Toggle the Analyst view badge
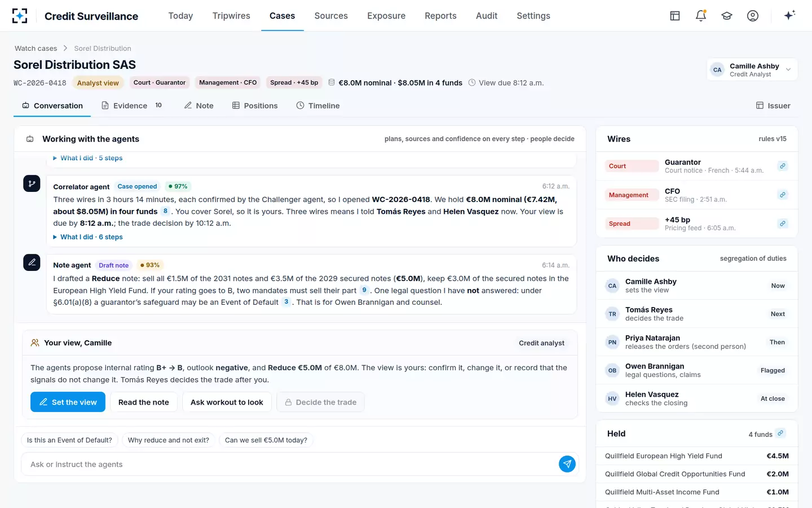This screenshot has height=508, width=812. [x=98, y=83]
